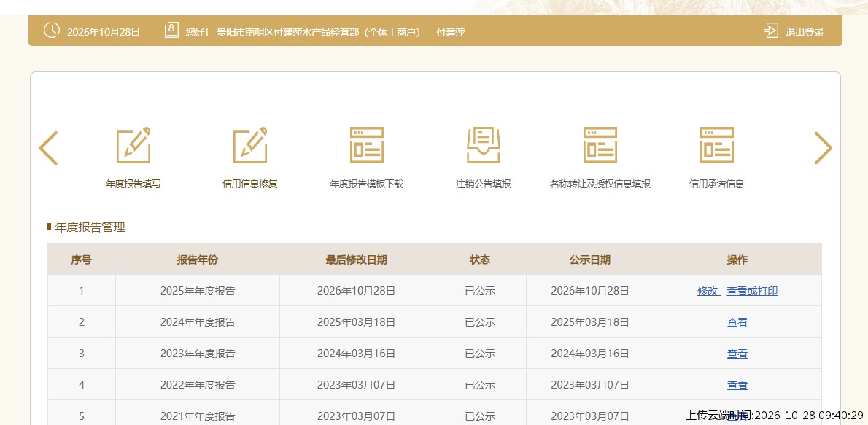
Task: Click the user profile icon beside 您好
Action: pyautogui.click(x=171, y=31)
